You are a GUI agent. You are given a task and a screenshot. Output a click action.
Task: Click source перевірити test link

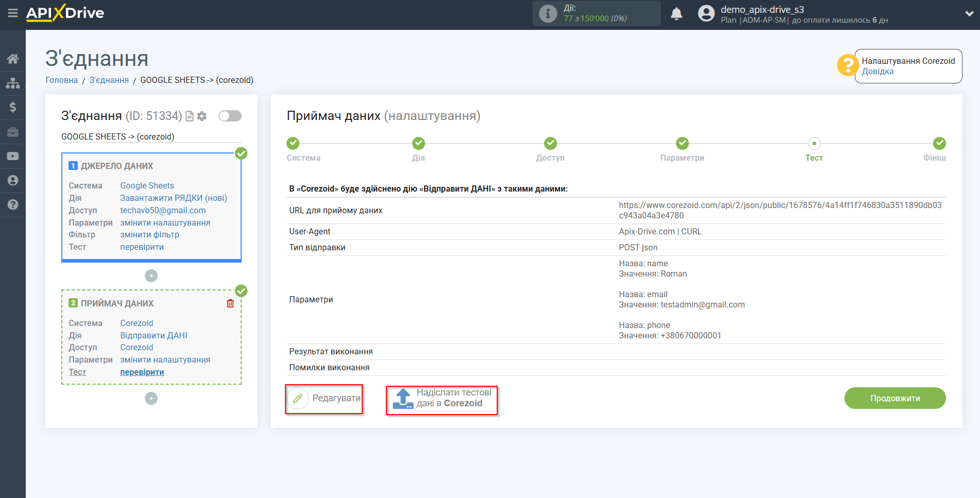click(142, 247)
